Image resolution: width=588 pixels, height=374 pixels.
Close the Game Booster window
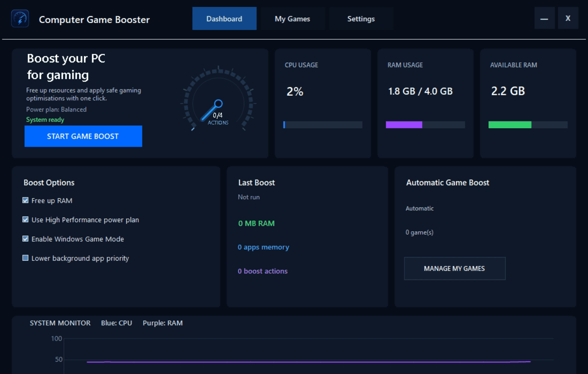pos(568,18)
